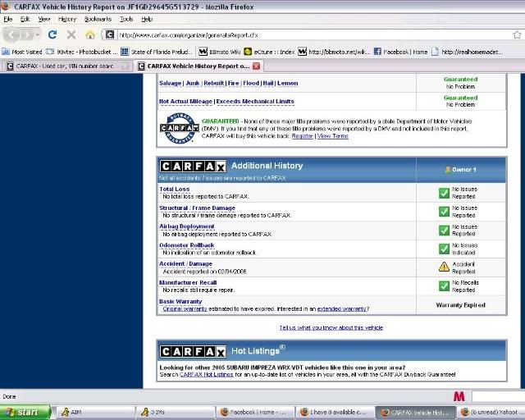Click the Fire title link

point(233,83)
